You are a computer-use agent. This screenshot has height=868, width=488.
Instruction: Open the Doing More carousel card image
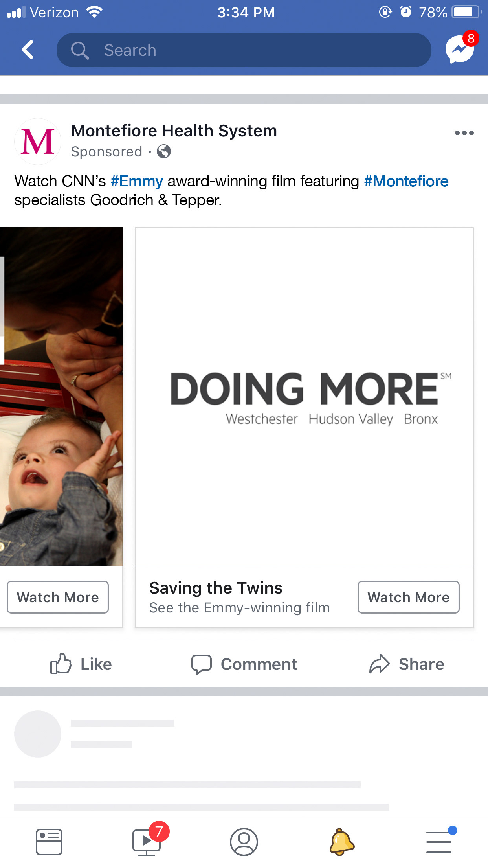click(x=304, y=396)
